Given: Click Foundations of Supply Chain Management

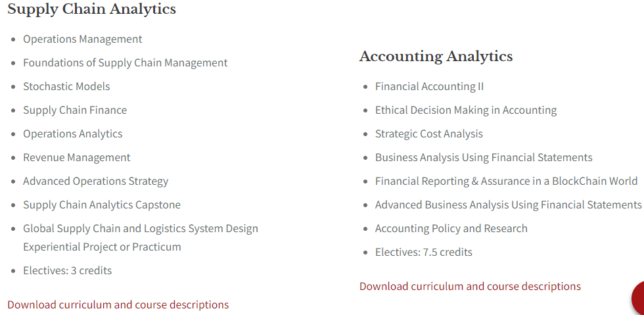Looking at the screenshot, I should 126,63.
